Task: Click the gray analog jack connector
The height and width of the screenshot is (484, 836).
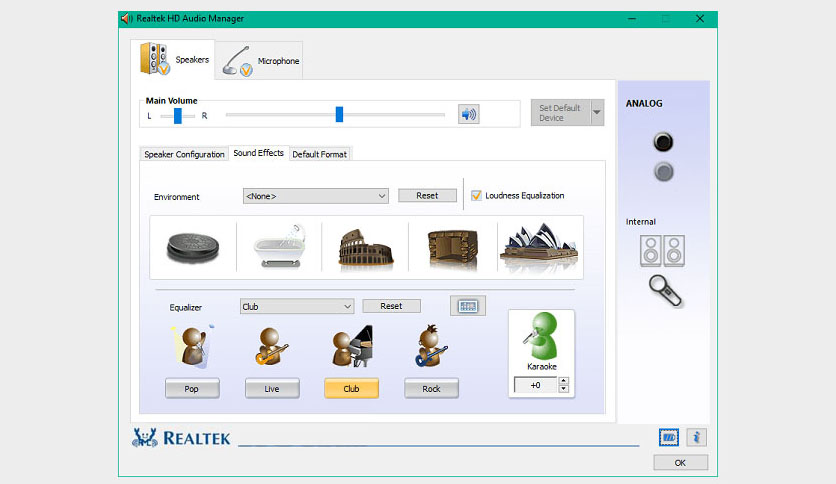Action: (x=663, y=172)
